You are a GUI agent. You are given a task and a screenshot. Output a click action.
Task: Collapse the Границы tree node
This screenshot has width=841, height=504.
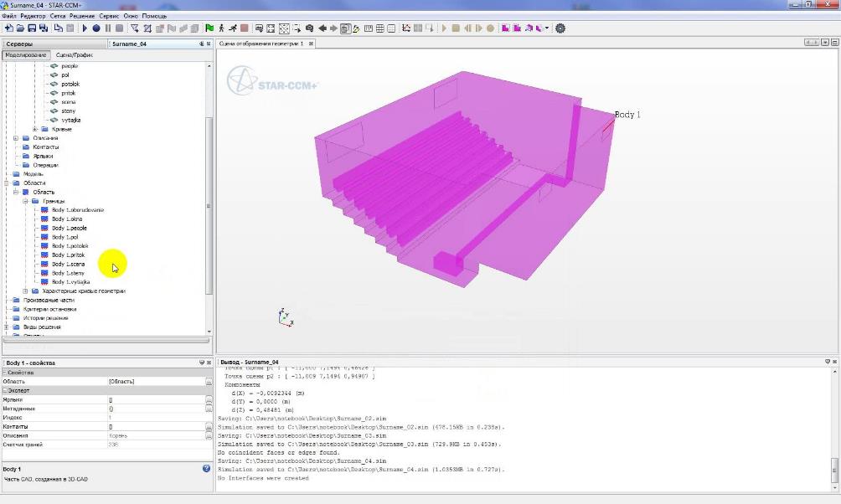25,201
